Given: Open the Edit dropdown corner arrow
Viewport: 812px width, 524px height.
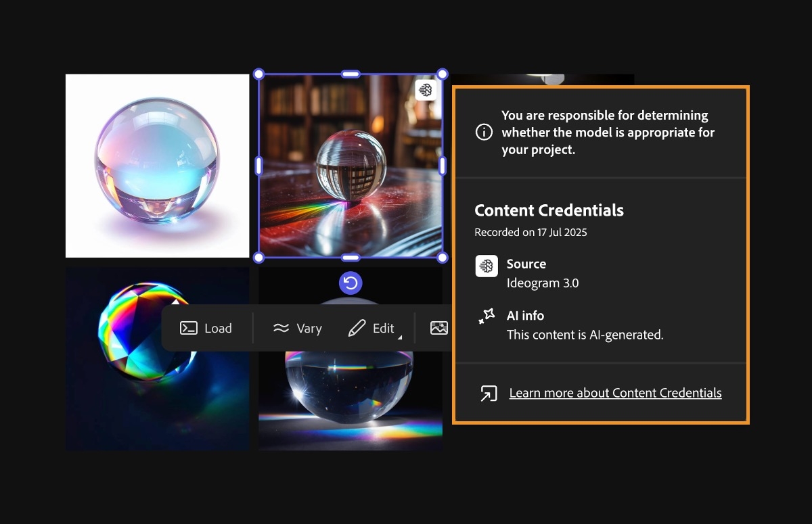Looking at the screenshot, I should (399, 336).
